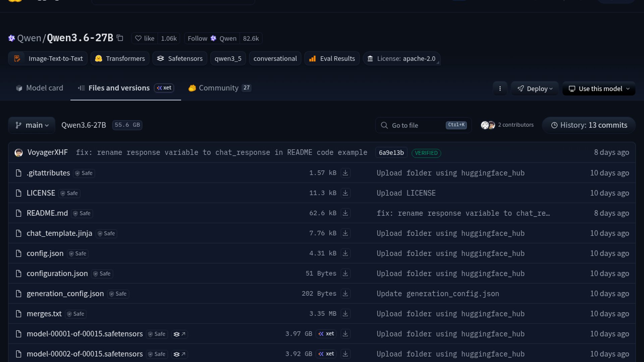Open the Eval Results tag

(x=332, y=59)
